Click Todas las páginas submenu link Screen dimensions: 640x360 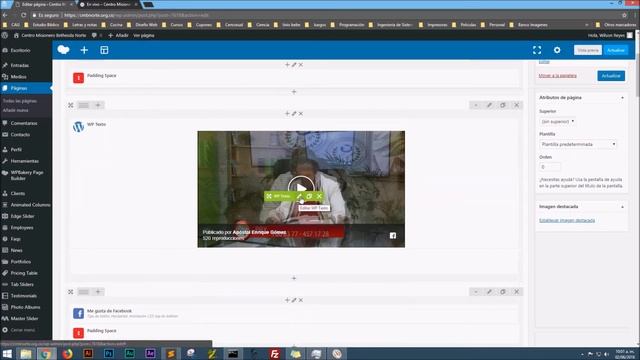tap(20, 101)
